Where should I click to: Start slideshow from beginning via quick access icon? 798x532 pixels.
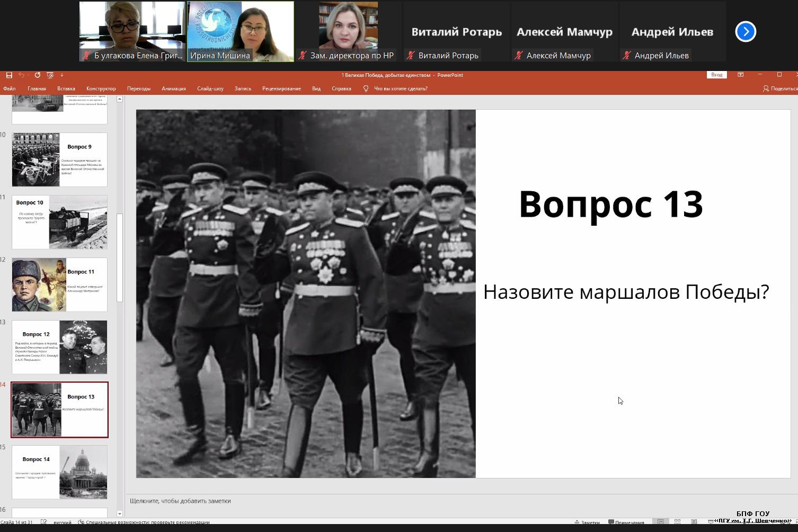point(50,75)
